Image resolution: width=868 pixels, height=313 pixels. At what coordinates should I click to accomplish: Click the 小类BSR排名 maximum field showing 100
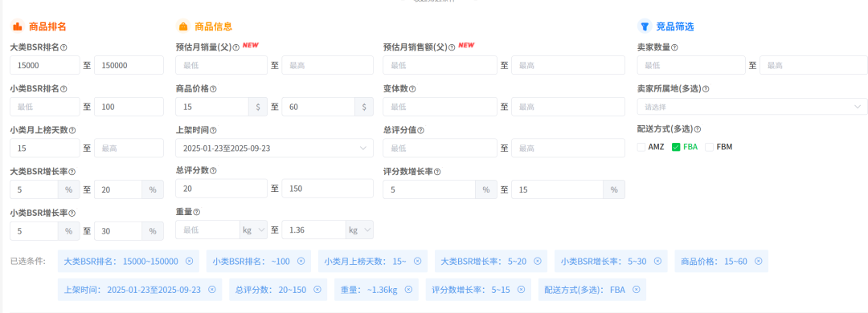[x=129, y=107]
